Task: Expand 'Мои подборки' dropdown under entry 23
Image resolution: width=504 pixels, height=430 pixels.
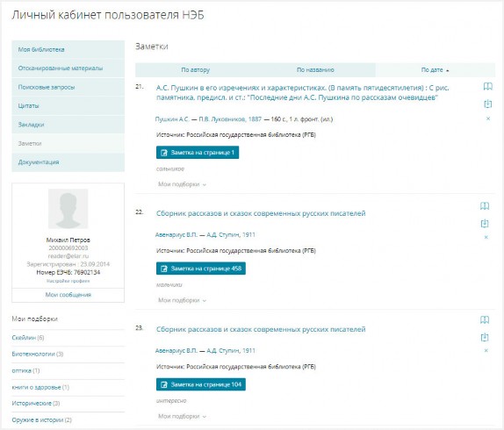Action: click(x=182, y=416)
